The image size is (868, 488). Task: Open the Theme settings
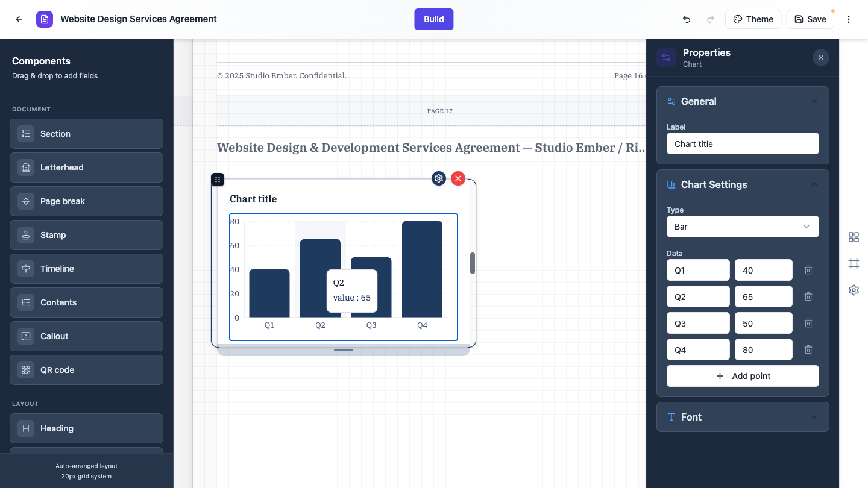tap(753, 19)
